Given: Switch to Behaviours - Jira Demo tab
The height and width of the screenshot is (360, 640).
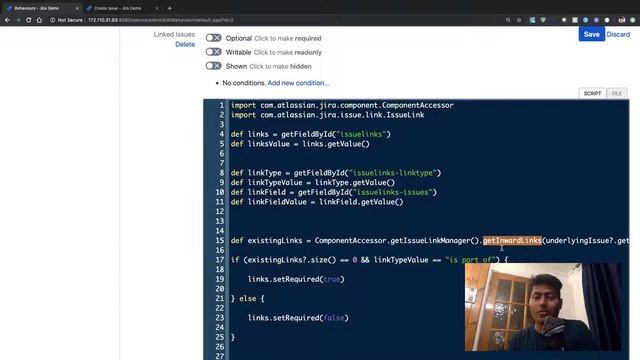Looking at the screenshot, I should click(41, 8).
